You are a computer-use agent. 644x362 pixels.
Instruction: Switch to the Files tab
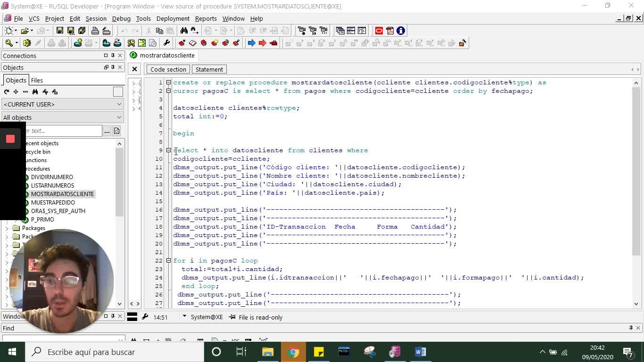[37, 80]
